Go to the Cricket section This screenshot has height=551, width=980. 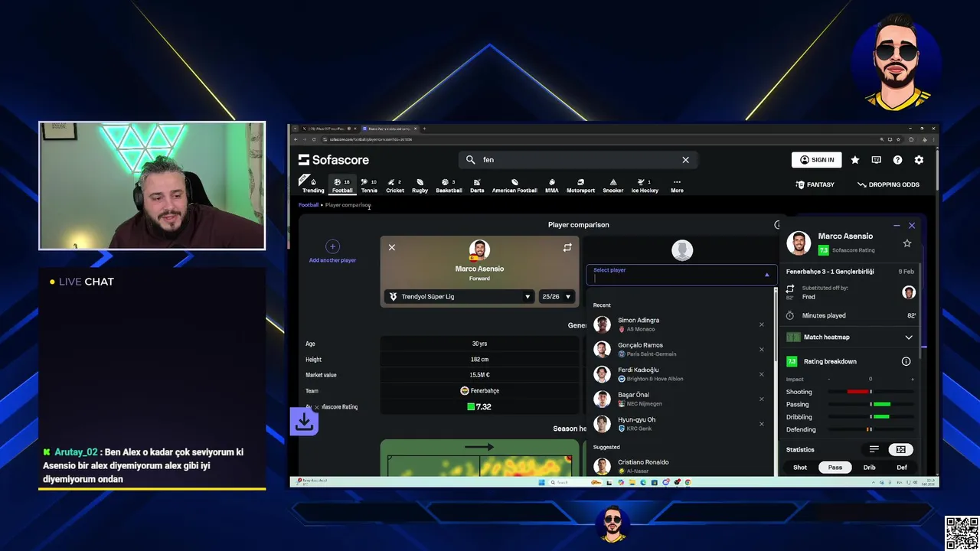(x=395, y=185)
